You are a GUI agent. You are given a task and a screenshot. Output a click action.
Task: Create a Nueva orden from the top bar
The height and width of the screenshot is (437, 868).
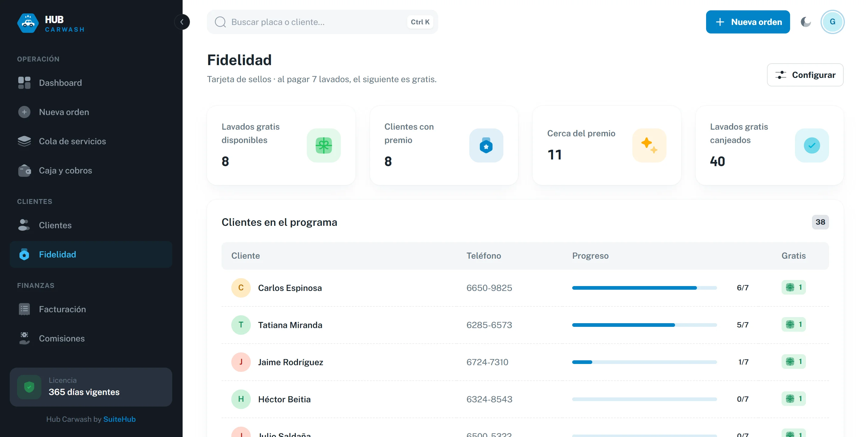(x=748, y=22)
